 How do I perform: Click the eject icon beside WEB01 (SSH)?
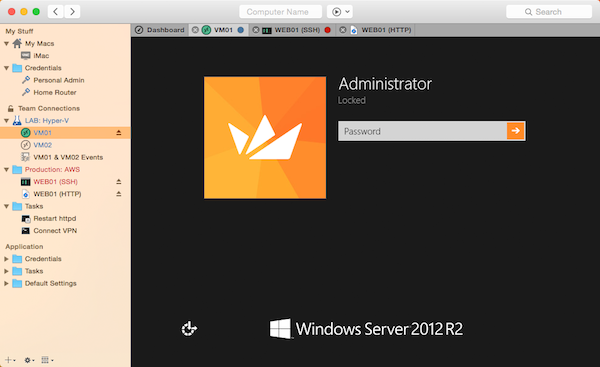119,181
